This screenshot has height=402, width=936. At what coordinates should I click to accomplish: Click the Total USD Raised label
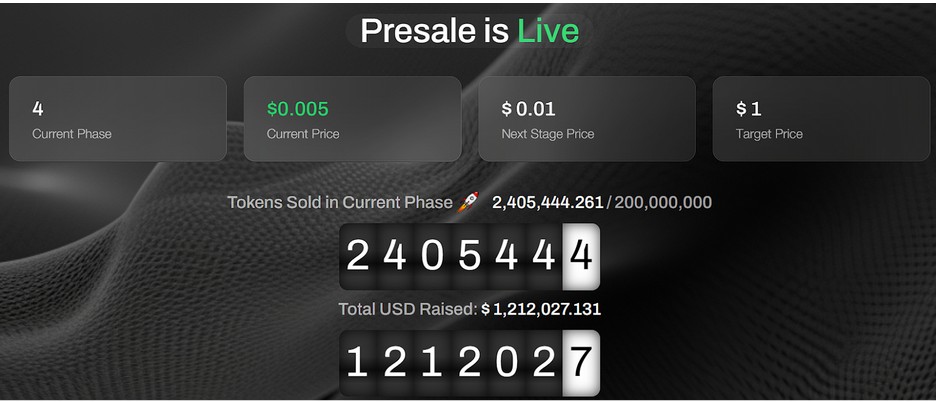[408, 309]
